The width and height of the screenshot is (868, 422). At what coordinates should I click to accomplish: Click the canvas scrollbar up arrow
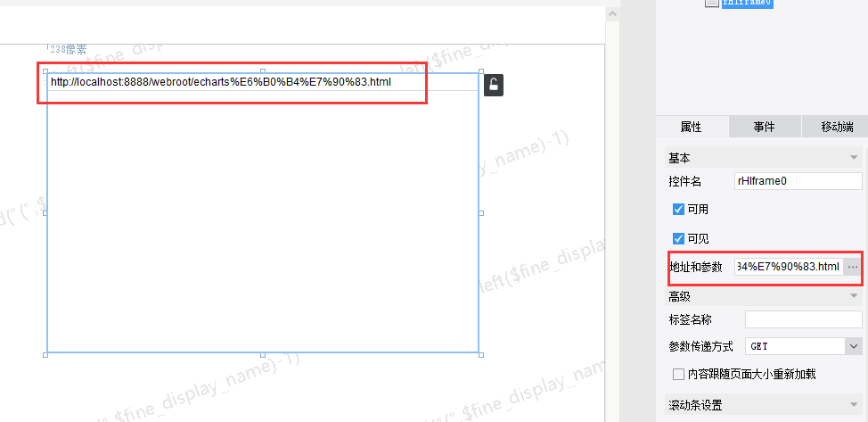tap(613, 14)
